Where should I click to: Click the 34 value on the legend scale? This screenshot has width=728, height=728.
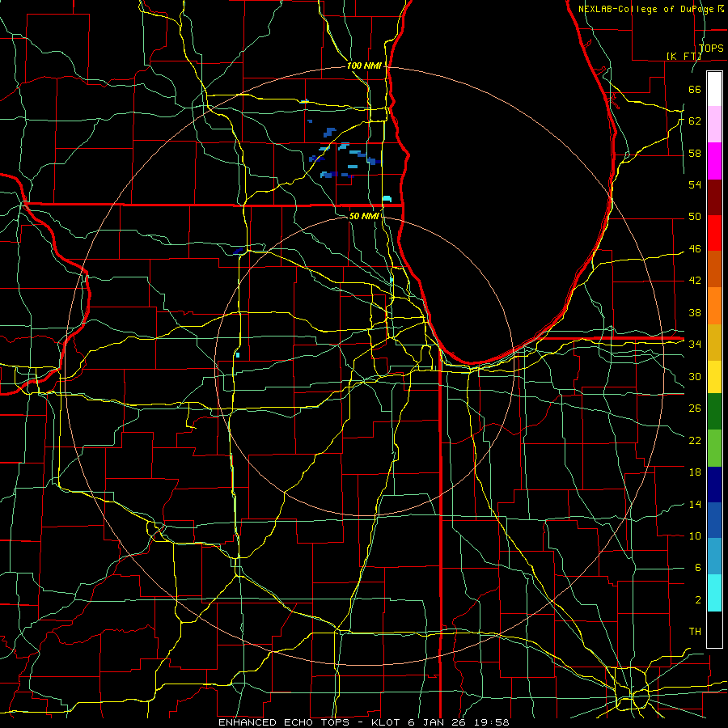pyautogui.click(x=695, y=345)
